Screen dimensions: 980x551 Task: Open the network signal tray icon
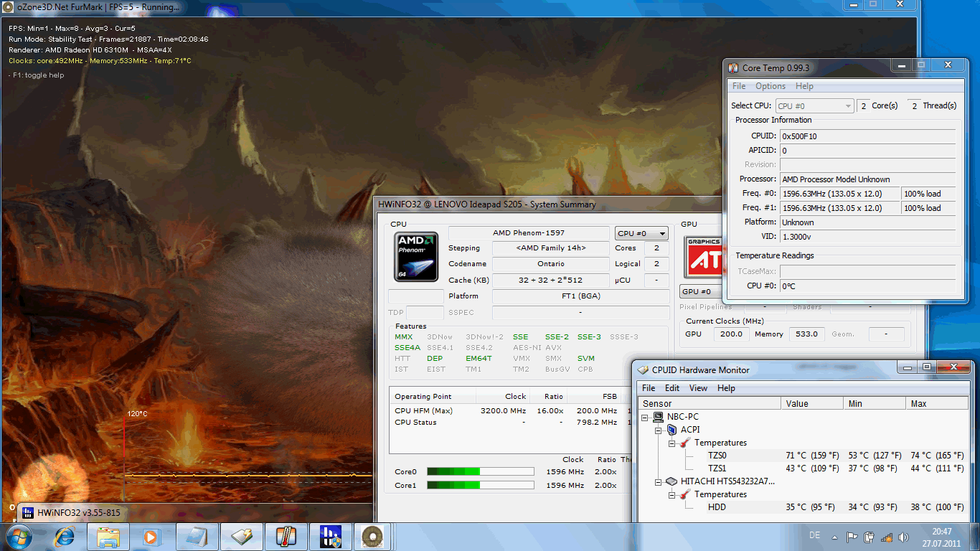click(887, 537)
